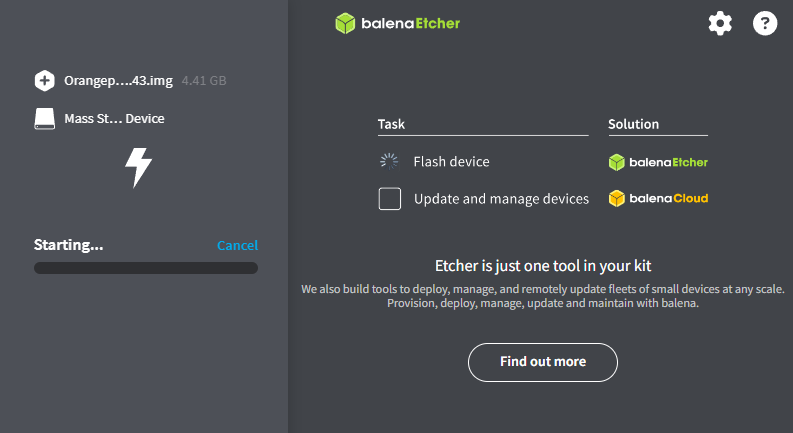Click the Flash device task text
This screenshot has height=433, width=793.
coord(451,161)
